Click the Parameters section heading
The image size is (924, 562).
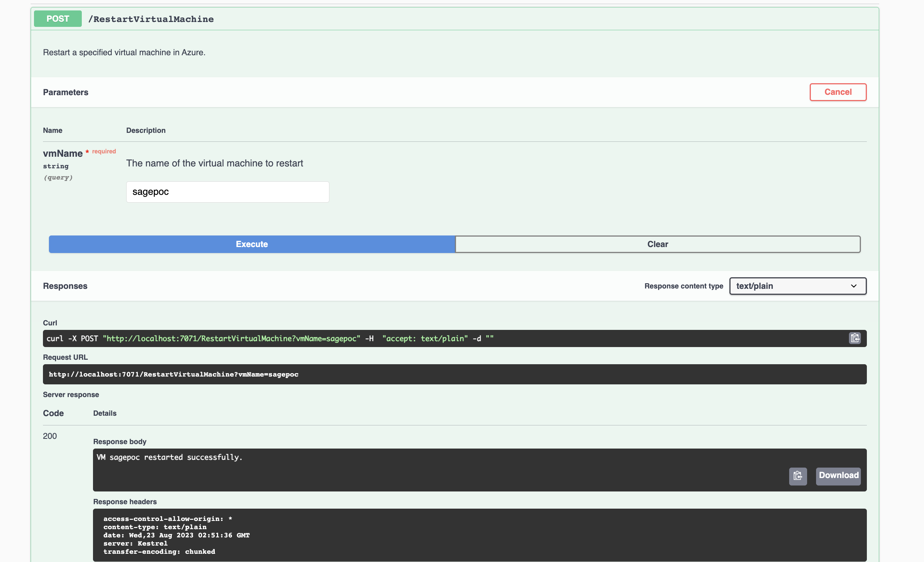point(66,93)
